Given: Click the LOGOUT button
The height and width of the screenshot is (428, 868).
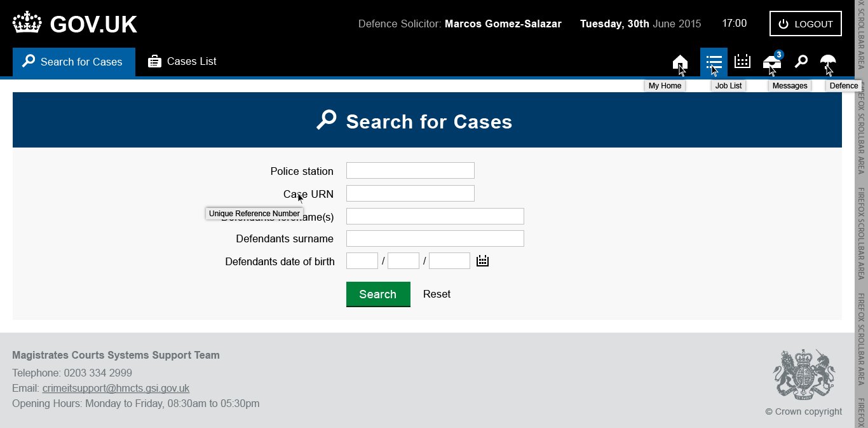Looking at the screenshot, I should click(x=805, y=24).
